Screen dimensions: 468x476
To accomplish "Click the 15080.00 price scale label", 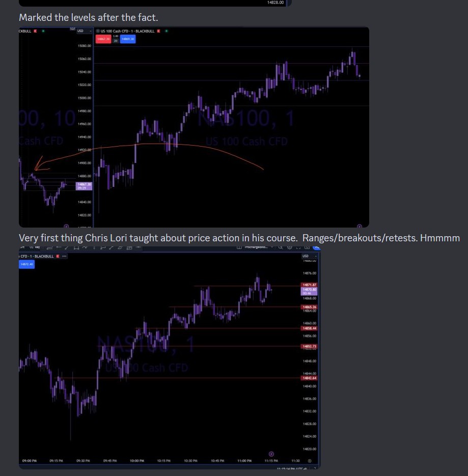I will [85, 46].
